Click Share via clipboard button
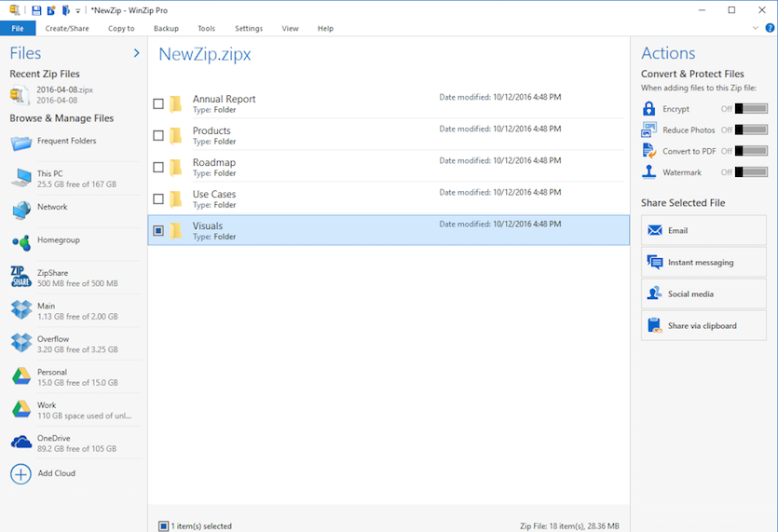Image resolution: width=778 pixels, height=532 pixels. pos(703,325)
